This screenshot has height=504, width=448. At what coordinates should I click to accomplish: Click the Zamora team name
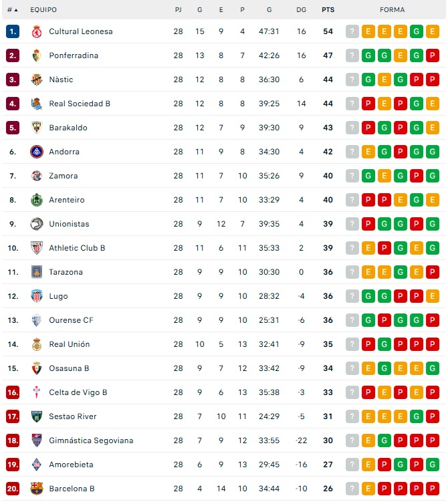coord(64,176)
